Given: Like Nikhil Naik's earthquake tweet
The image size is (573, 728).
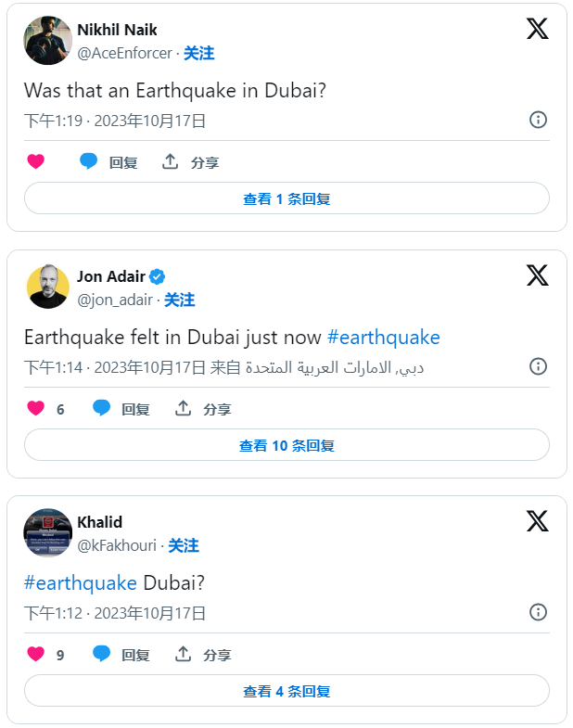Looking at the screenshot, I should (35, 162).
